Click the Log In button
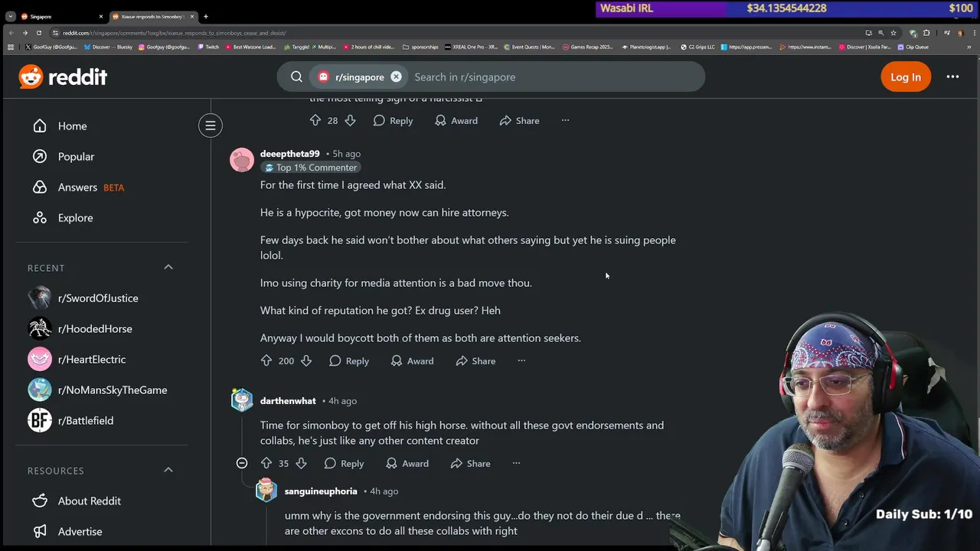Screen dimensions: 980x551 [906, 77]
